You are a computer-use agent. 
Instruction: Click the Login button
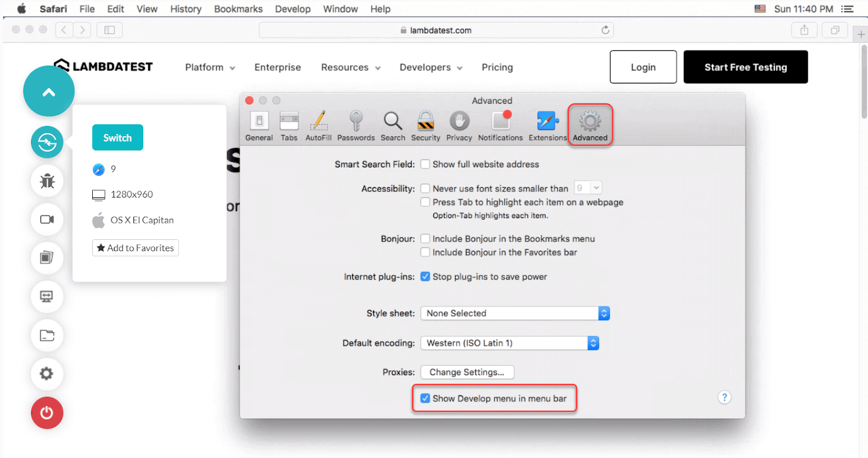click(x=643, y=67)
